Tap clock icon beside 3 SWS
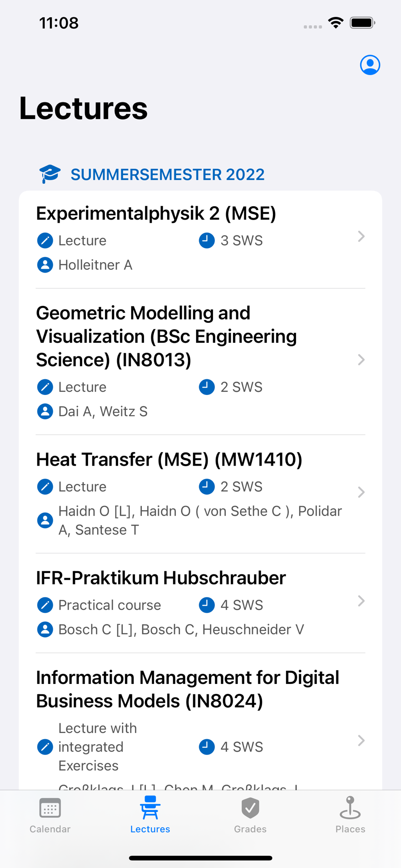Screen dimensions: 401x868 (207, 240)
